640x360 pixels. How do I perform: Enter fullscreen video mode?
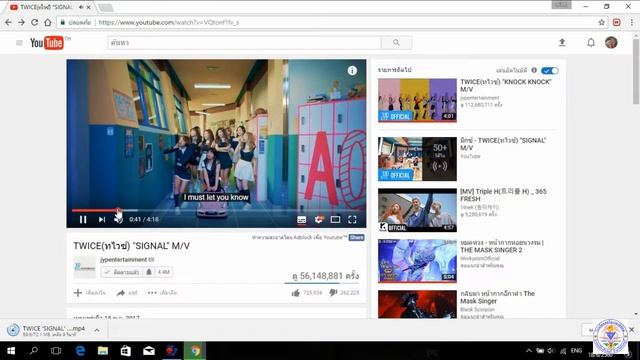tap(352, 220)
